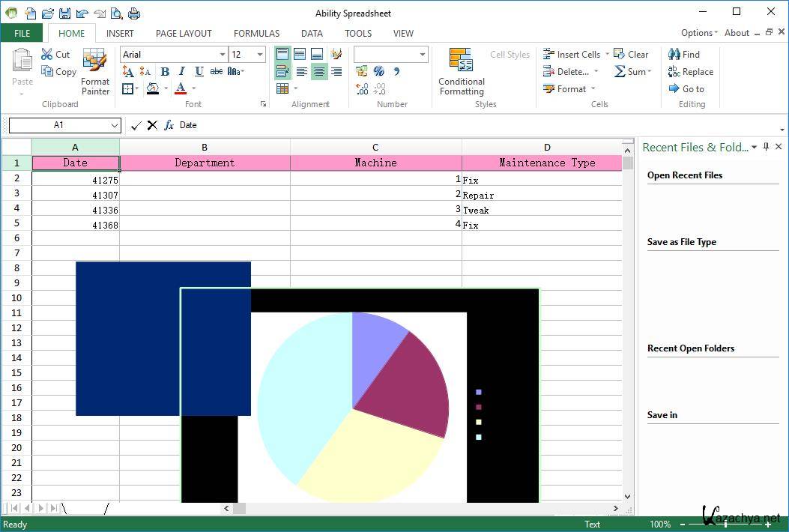
Task: Click the Cut scissors icon
Action: [47, 55]
